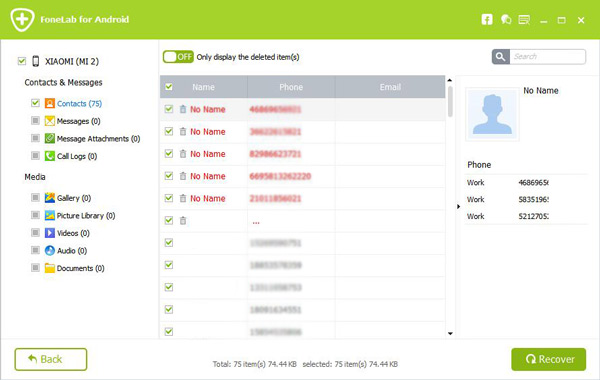Open the Call Logs (0) category

point(77,156)
